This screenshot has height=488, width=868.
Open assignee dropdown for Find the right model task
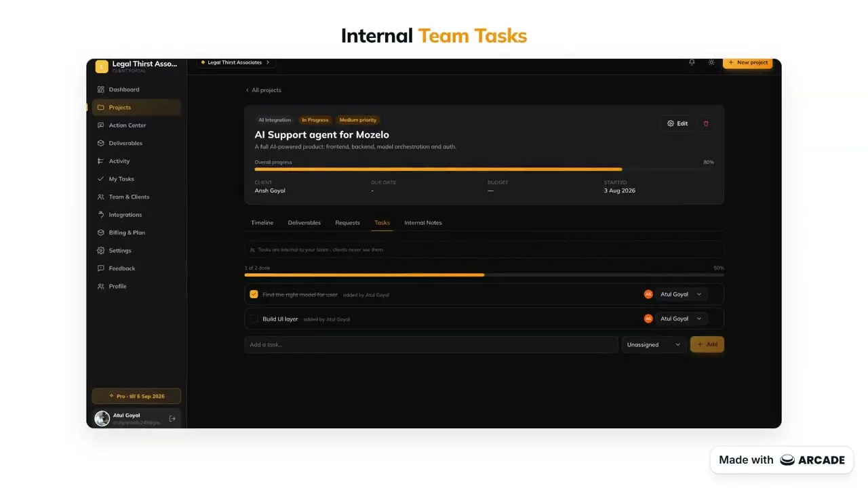pos(682,294)
